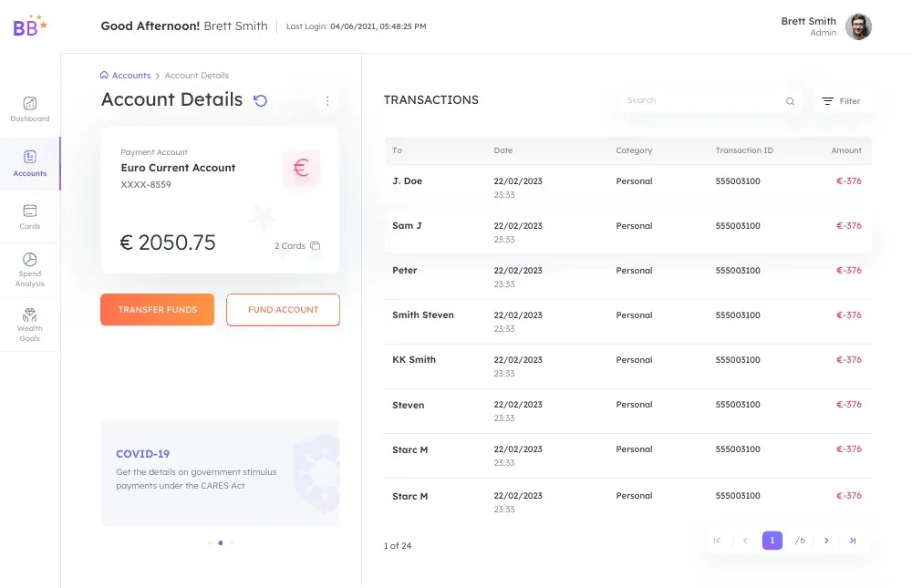
Task: Click the home icon in breadcrumb
Action: coord(104,75)
